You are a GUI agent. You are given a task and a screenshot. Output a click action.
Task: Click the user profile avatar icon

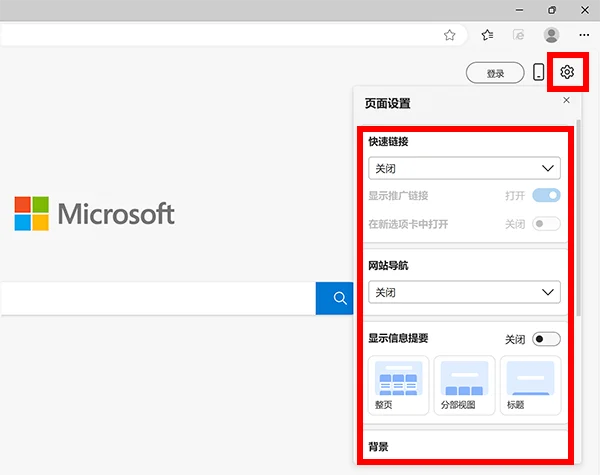(x=551, y=34)
